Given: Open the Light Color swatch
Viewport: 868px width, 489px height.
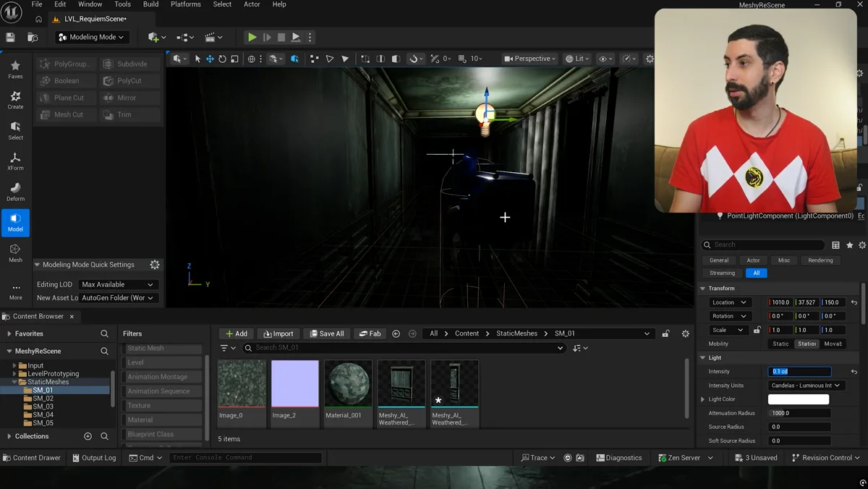Looking at the screenshot, I should tap(799, 399).
